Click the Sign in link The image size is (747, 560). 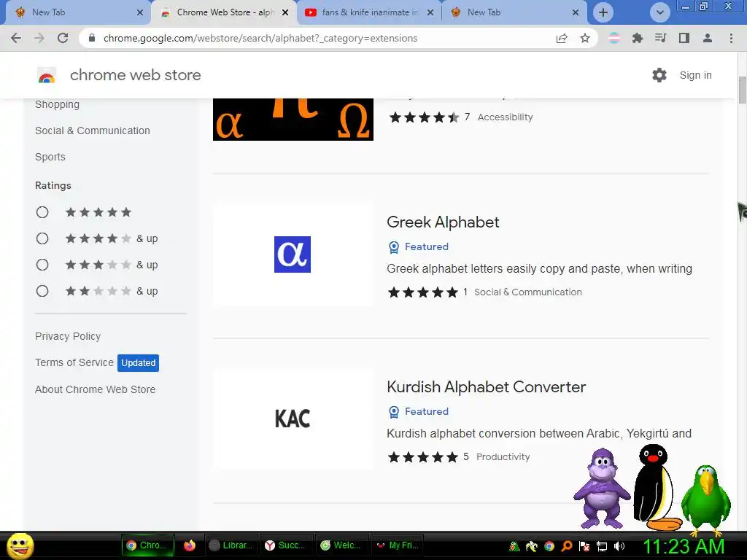[x=695, y=75]
